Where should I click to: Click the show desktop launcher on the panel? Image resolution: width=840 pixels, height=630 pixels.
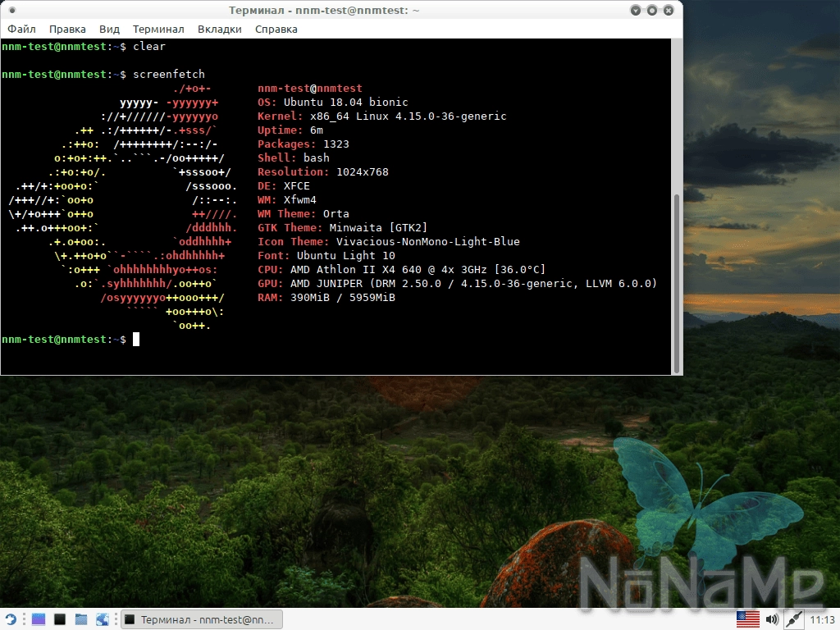(39, 619)
